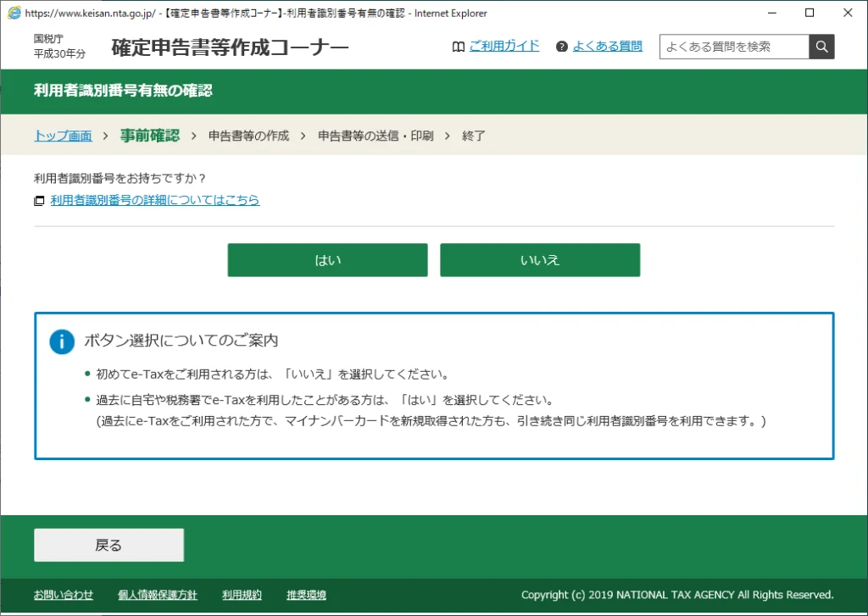The image size is (868, 616).
Task: Open the 個人情報保護方針 privacy policy link
Action: click(x=158, y=595)
